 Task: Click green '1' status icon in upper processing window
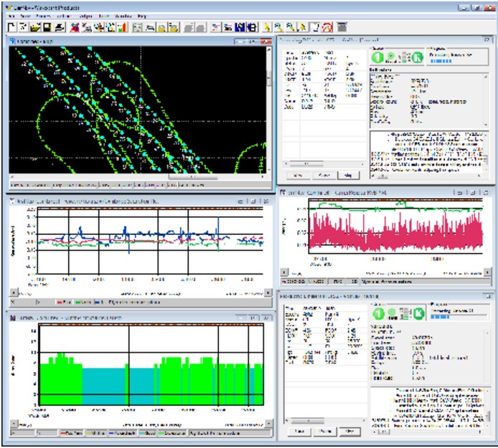click(x=376, y=57)
